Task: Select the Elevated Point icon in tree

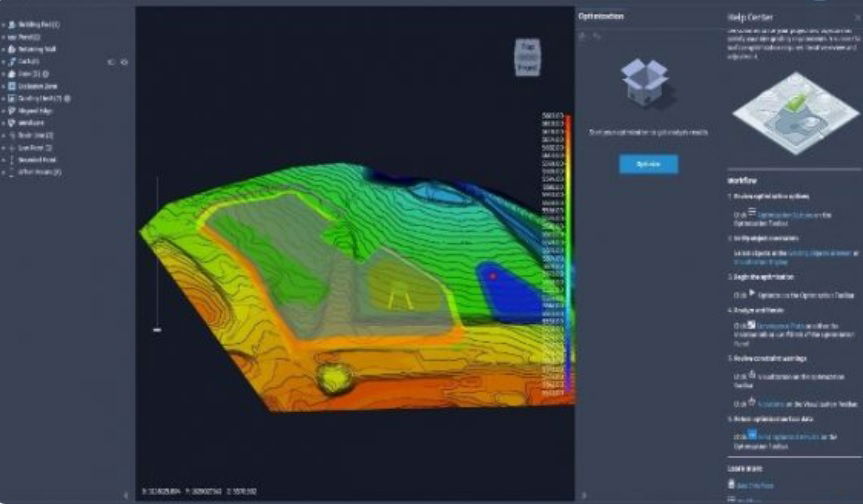Action: (12, 160)
